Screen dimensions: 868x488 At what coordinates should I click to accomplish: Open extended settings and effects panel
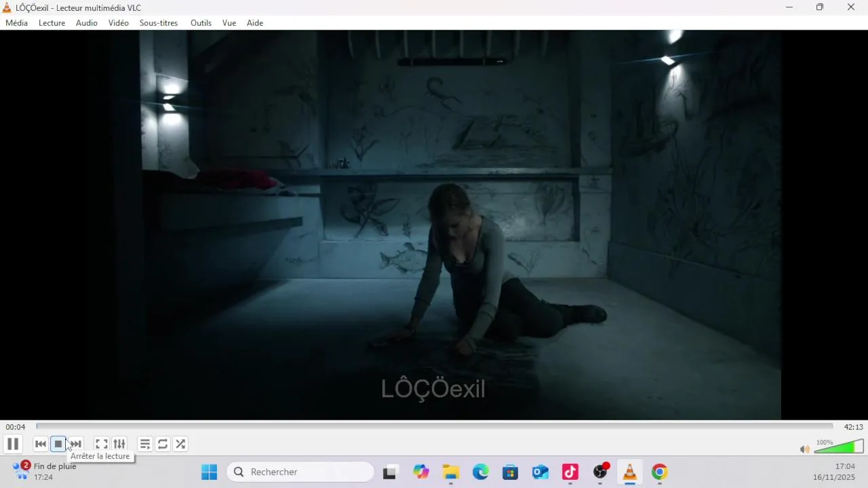pyautogui.click(x=119, y=444)
